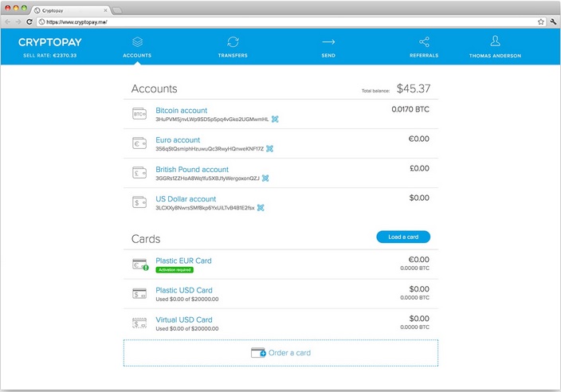561x392 pixels.
Task: Open the Accounts layers icon in navigation
Action: (x=137, y=42)
